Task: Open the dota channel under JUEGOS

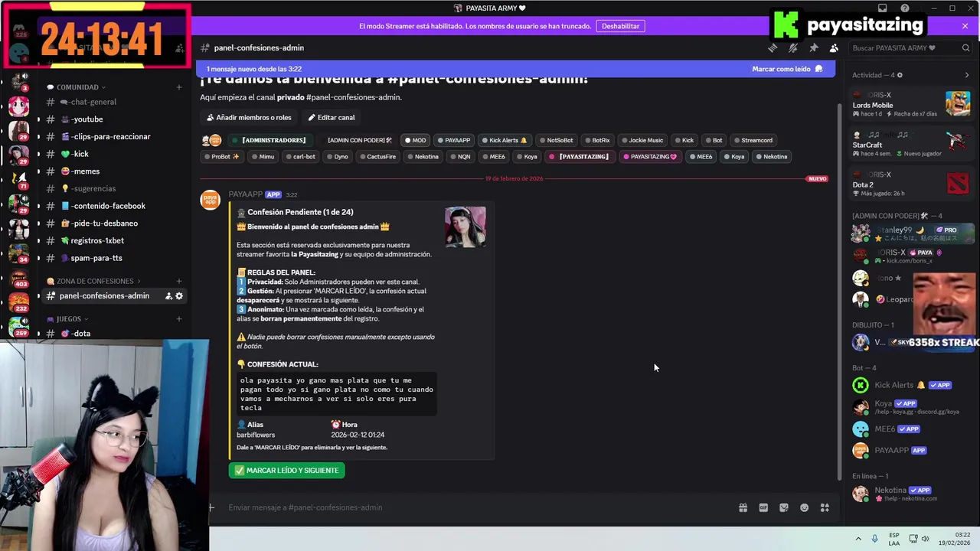Action: (113, 334)
